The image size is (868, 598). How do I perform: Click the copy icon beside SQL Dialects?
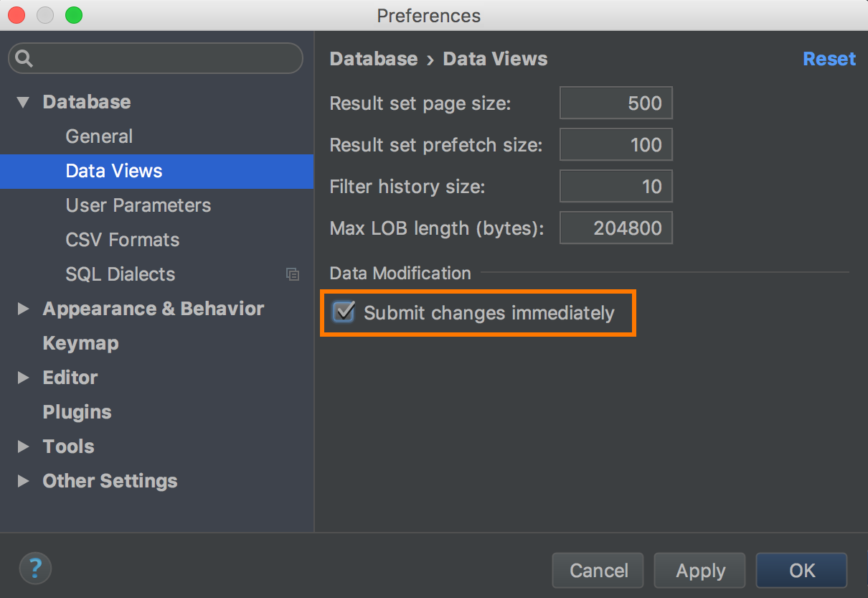coord(292,274)
